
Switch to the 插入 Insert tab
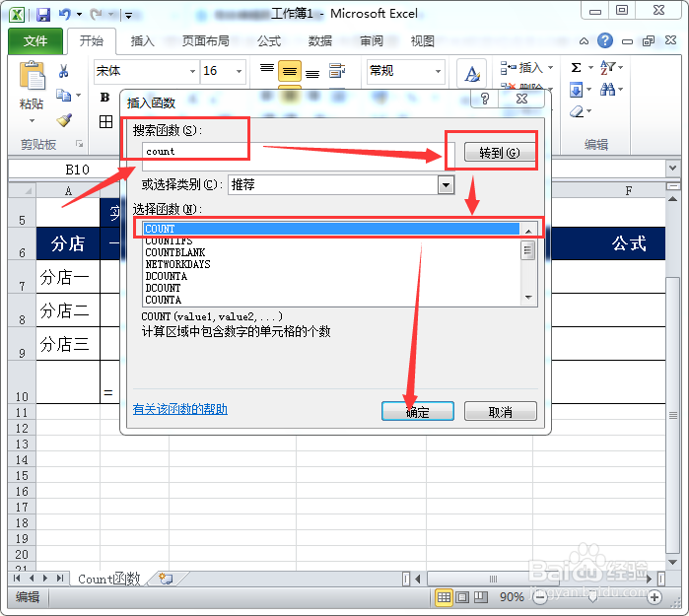142,40
